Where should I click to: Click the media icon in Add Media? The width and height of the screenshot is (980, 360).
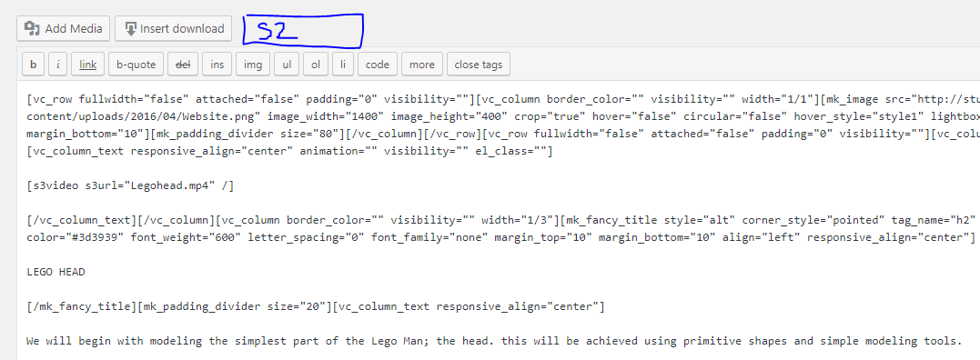coord(32,29)
